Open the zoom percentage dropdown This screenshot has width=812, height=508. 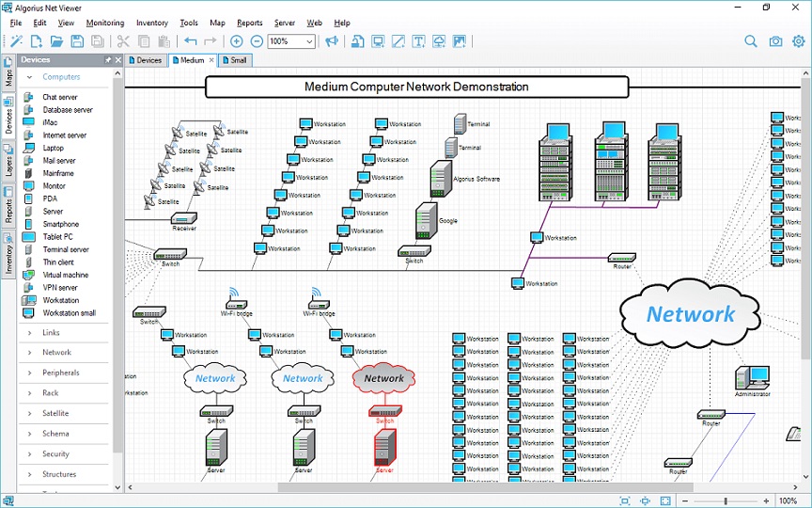pyautogui.click(x=309, y=41)
